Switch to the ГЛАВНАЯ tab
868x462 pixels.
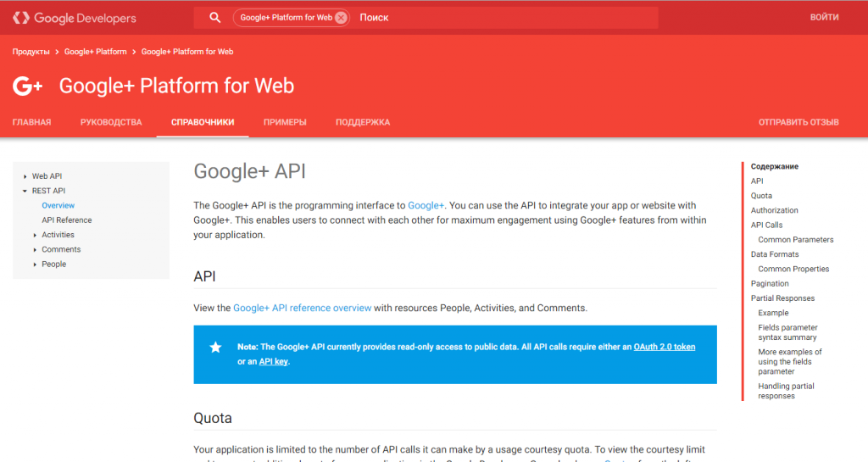tap(31, 122)
